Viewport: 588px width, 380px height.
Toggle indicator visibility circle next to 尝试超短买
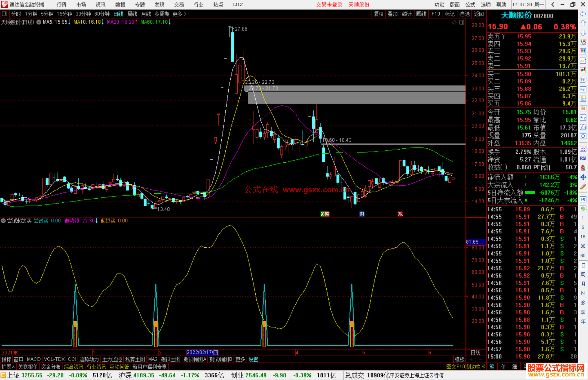tap(3, 221)
